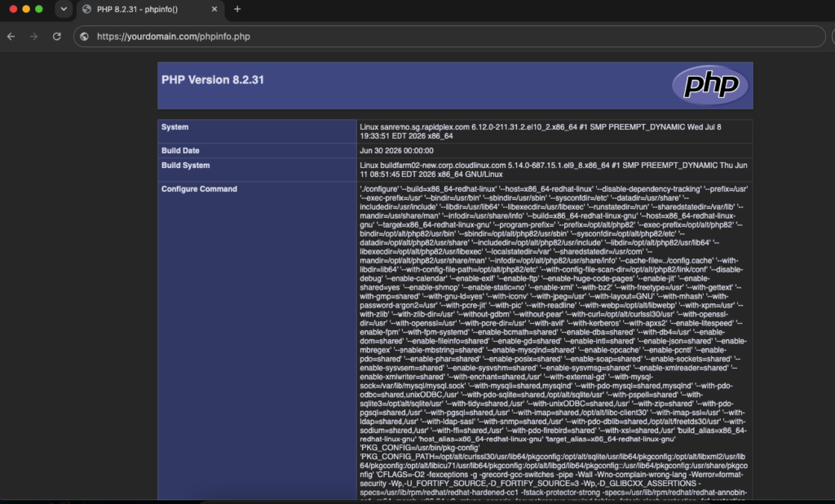Viewport: 835px width, 504px height.
Task: Click the Configure Command value text
Action: (554, 341)
